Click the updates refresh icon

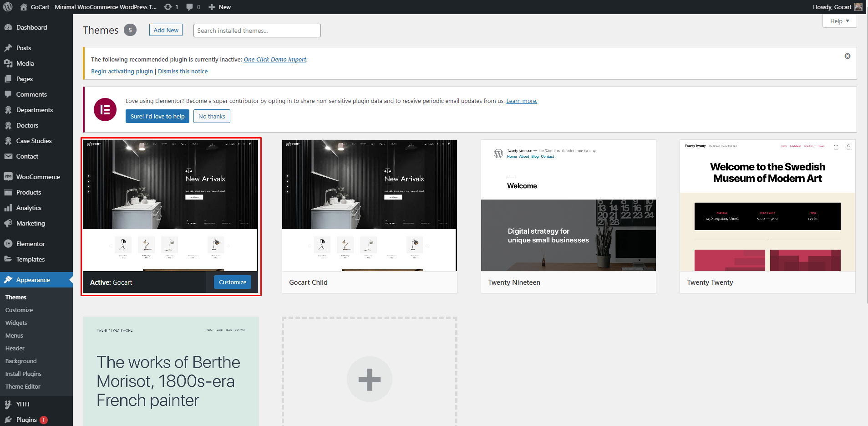168,7
